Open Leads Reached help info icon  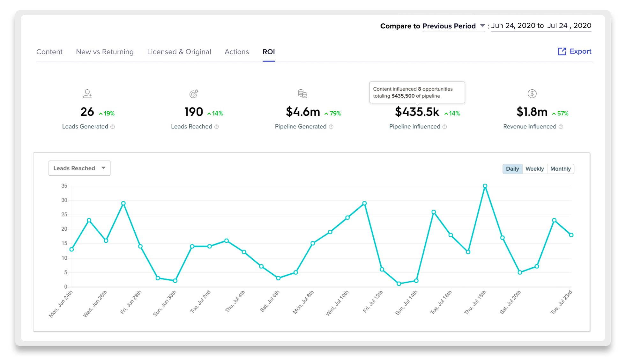tap(217, 127)
